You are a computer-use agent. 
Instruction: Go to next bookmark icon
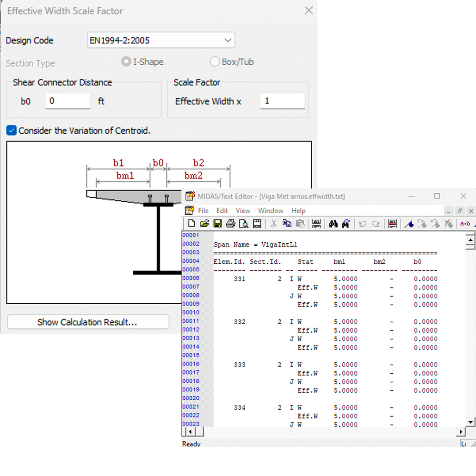(422, 224)
